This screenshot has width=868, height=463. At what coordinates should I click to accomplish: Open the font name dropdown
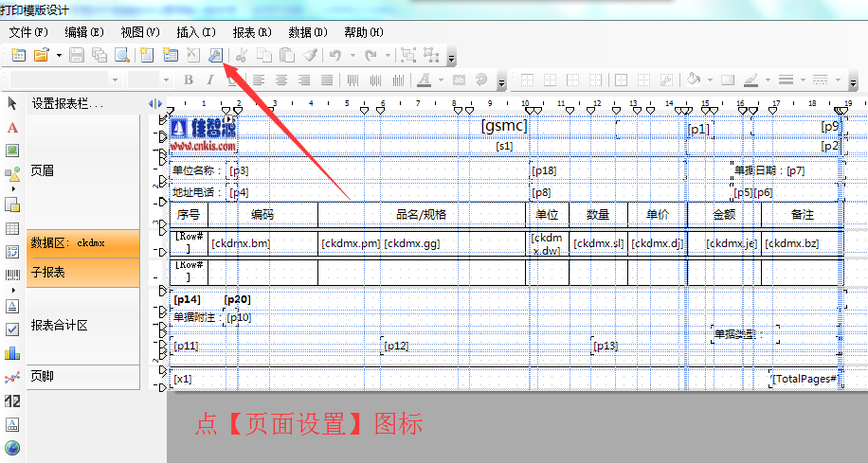(114, 80)
